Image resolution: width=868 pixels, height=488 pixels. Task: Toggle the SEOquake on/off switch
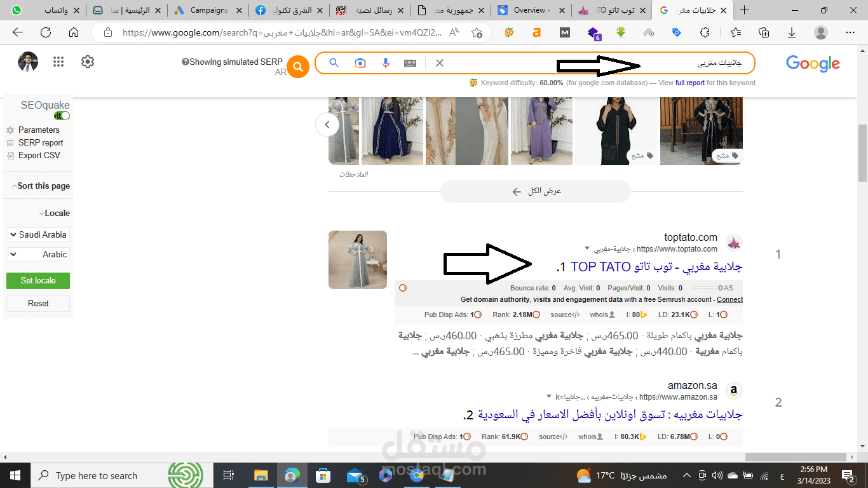click(x=62, y=116)
